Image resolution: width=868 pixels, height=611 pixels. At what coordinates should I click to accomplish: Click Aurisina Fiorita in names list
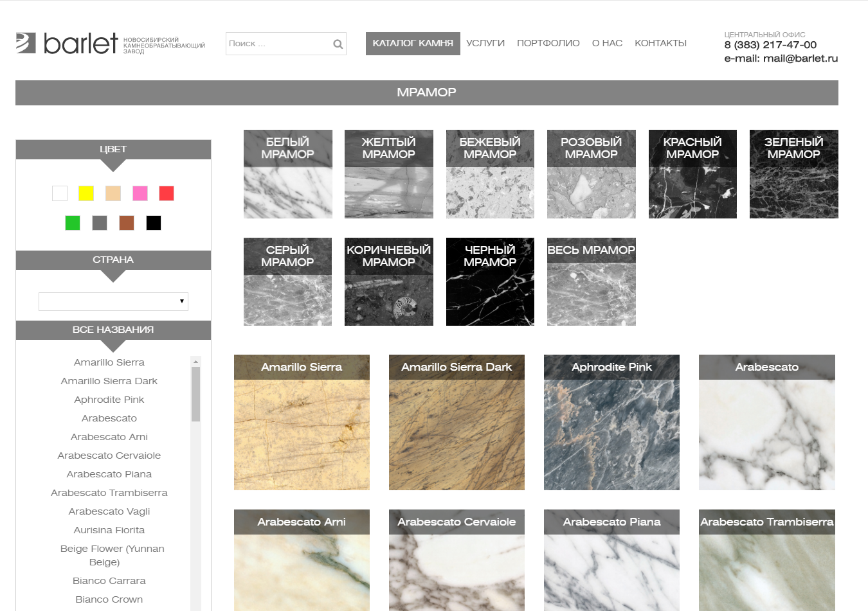tap(109, 530)
